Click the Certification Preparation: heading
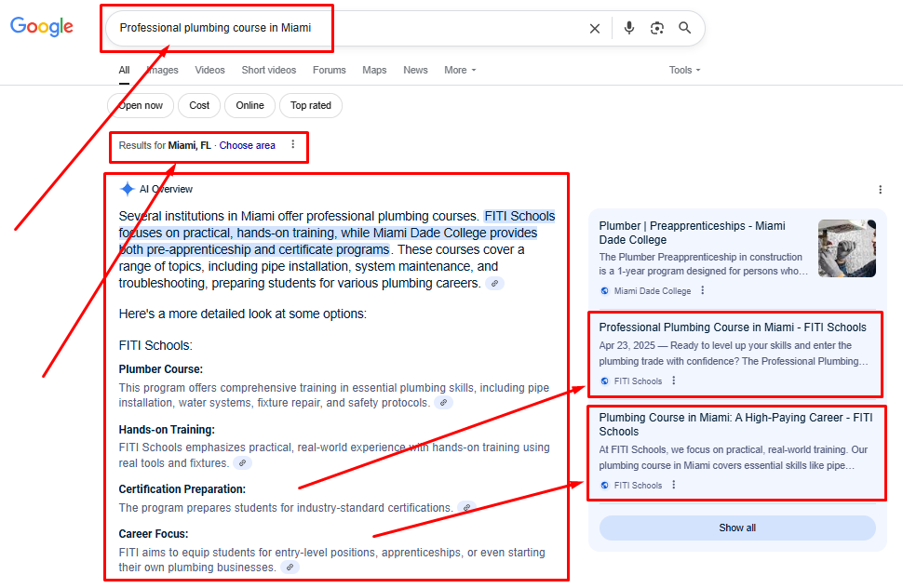903x588 pixels. [182, 489]
